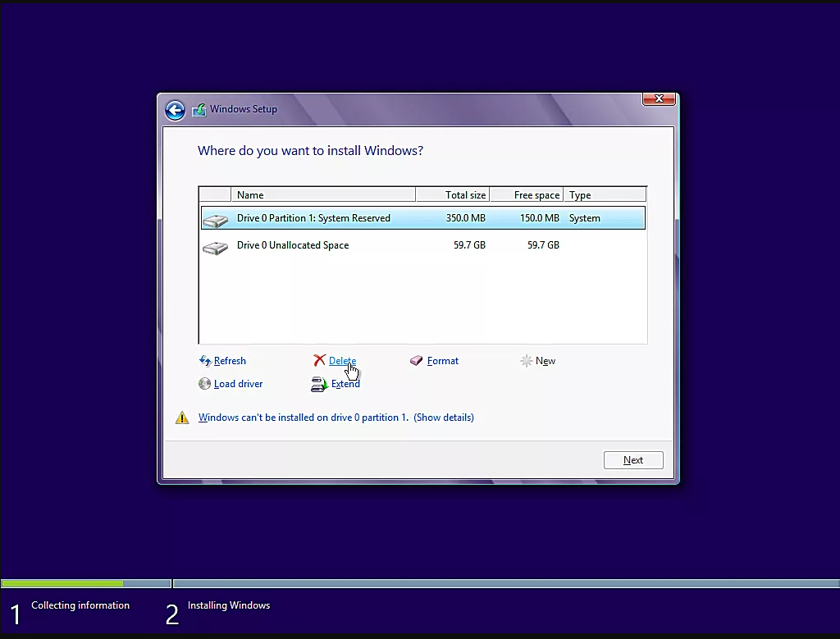The height and width of the screenshot is (639, 840).
Task: Click the red X Delete icon
Action: coord(319,360)
